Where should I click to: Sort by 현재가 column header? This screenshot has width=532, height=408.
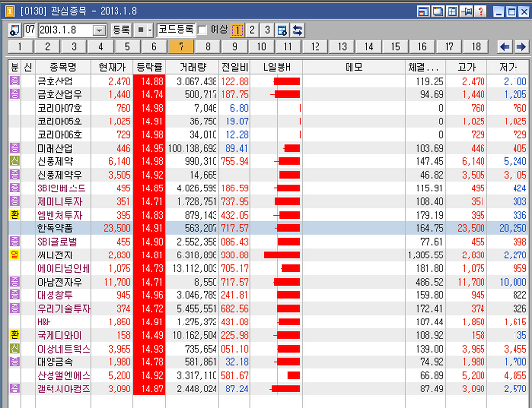(x=112, y=68)
